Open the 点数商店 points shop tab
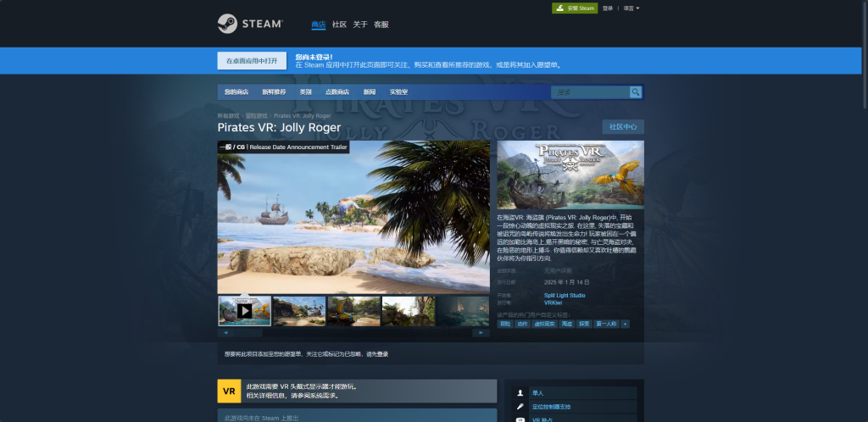This screenshot has width=868, height=422. point(337,92)
